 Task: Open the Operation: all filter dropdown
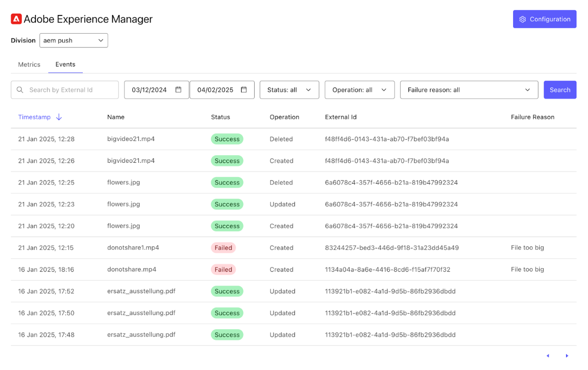pyautogui.click(x=359, y=90)
